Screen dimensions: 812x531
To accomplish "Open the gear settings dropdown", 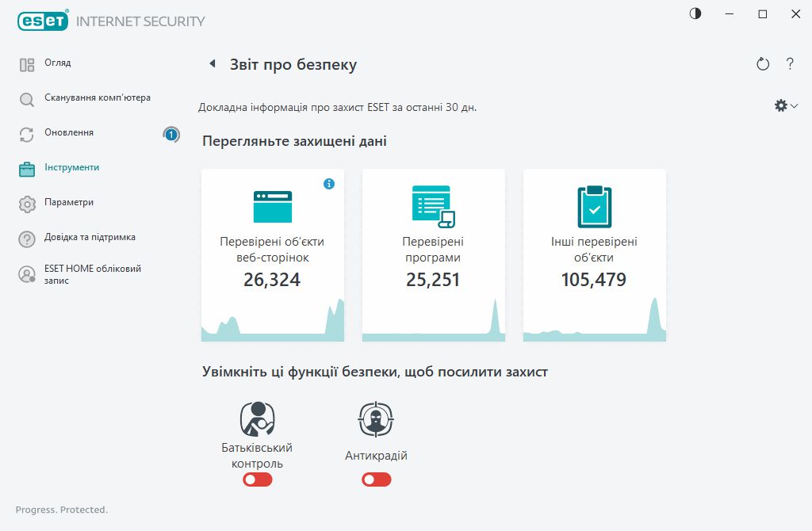I will 786,106.
